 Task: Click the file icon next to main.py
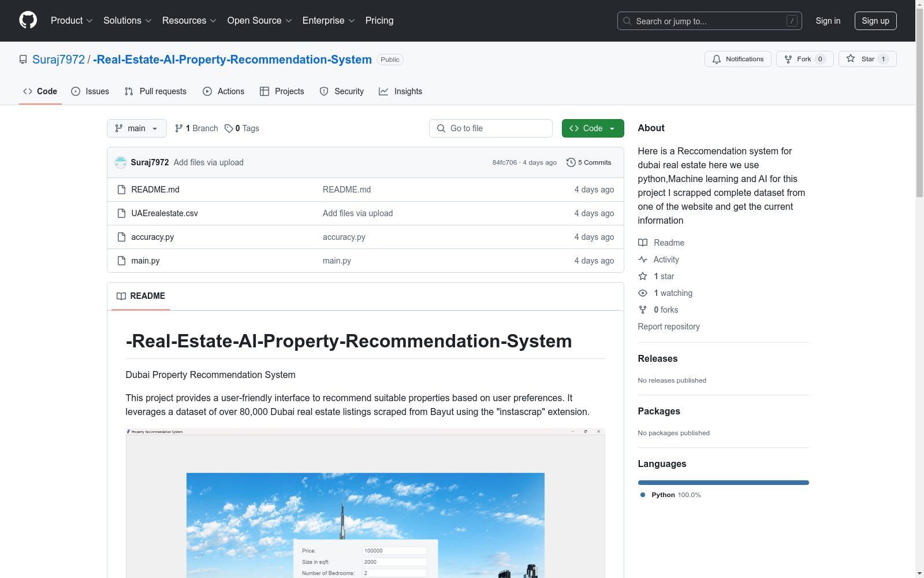[x=121, y=261]
